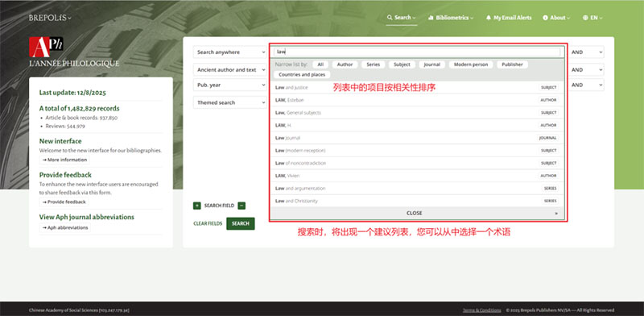Narrow suggestion list by Journal

point(432,64)
